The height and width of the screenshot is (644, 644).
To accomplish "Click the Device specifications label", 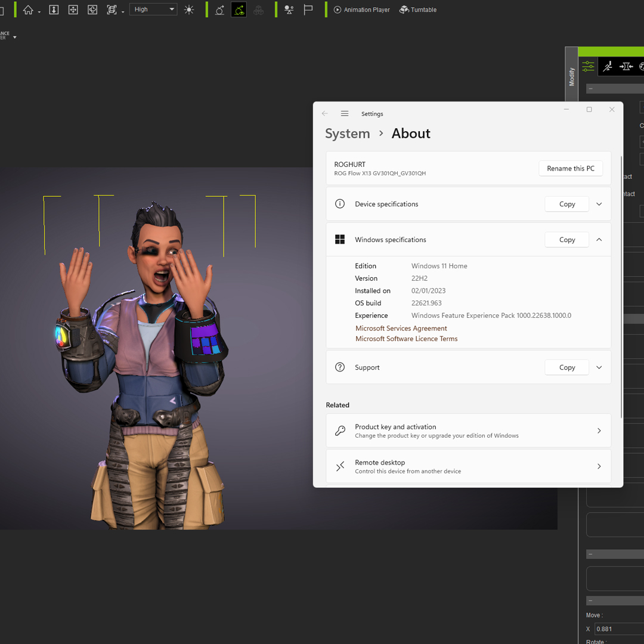I will point(386,204).
